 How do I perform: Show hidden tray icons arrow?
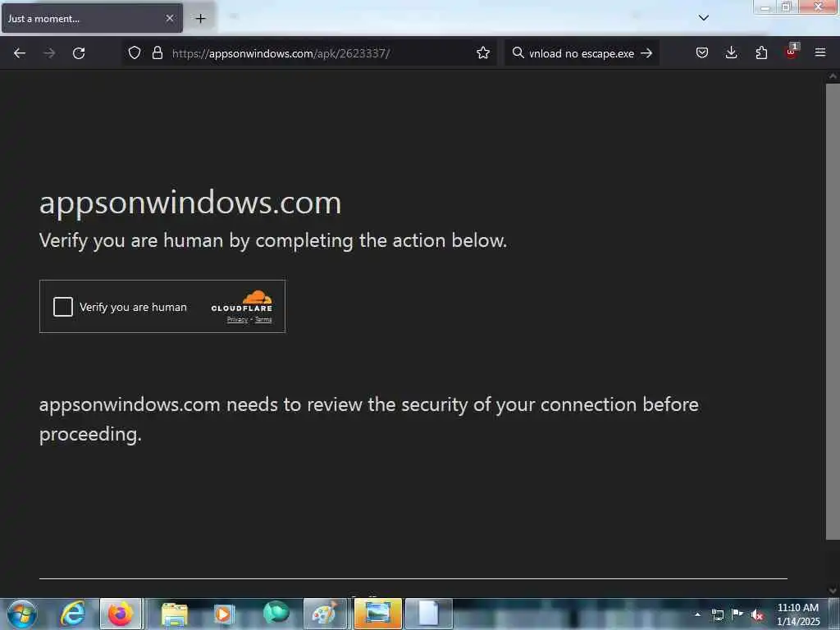697,614
